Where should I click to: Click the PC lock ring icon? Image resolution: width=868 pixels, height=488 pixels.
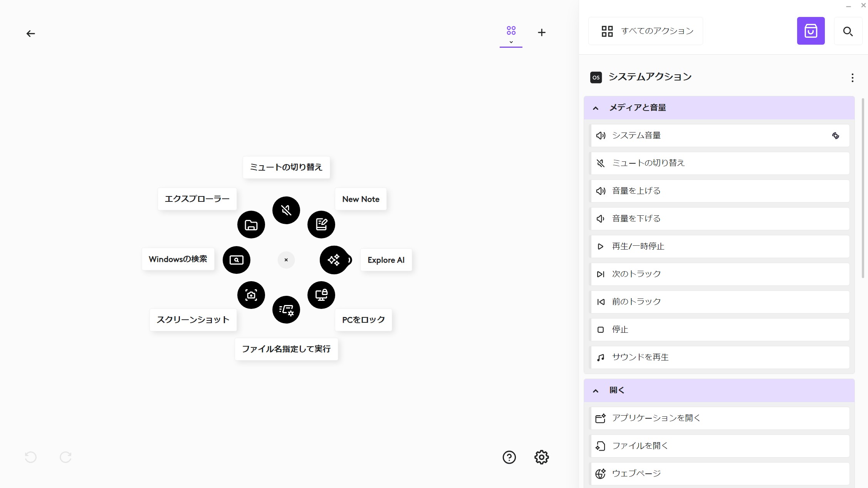[321, 295]
